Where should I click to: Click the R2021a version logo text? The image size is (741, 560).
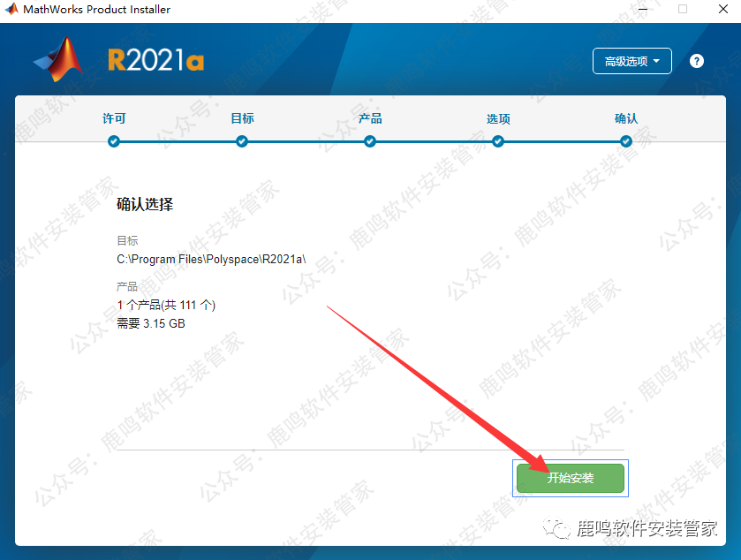click(x=155, y=60)
